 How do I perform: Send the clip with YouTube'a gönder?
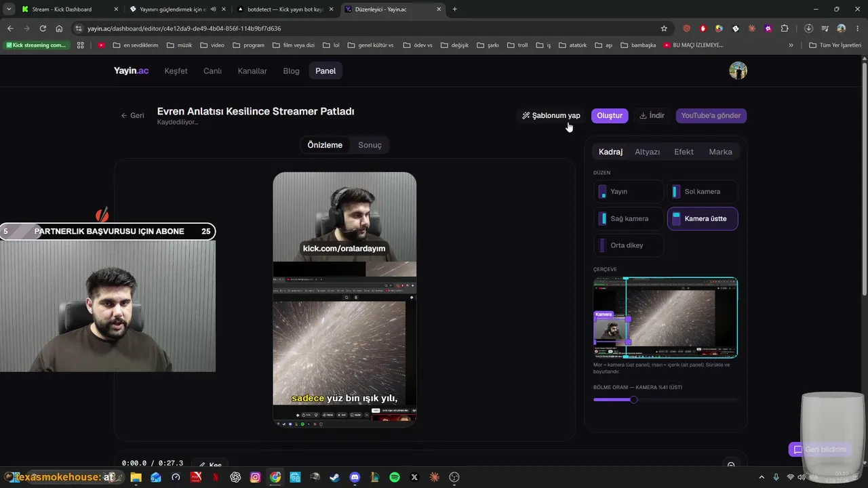tap(711, 116)
